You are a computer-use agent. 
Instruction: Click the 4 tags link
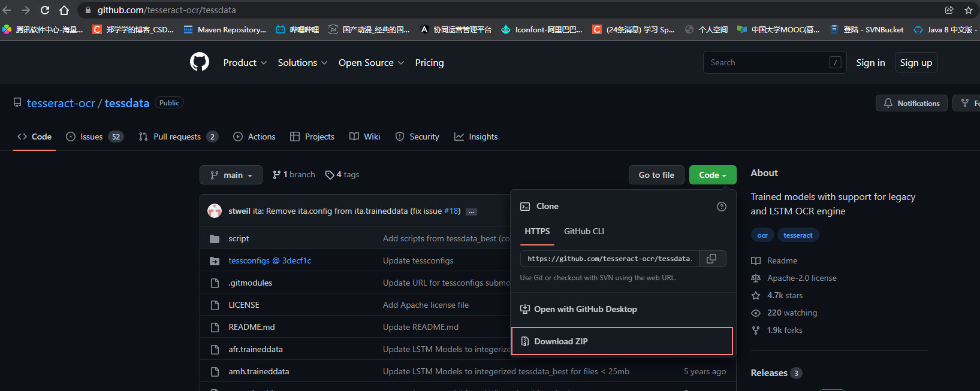coord(342,174)
